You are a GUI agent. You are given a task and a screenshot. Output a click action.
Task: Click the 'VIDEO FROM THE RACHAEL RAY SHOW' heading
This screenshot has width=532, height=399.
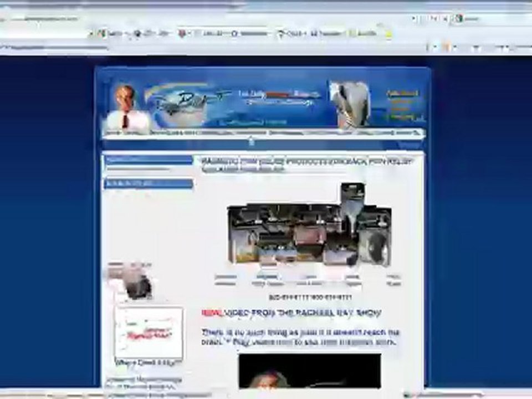tap(302, 313)
